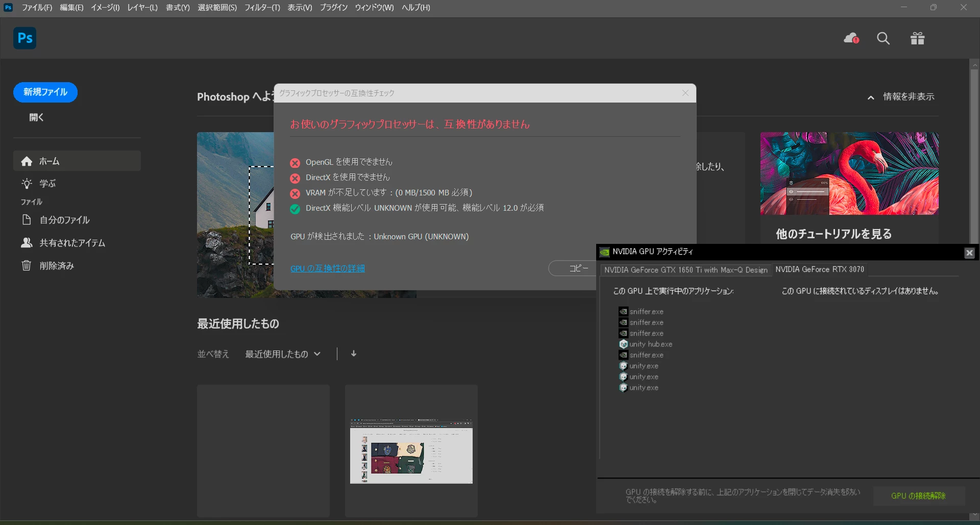Click the Photoshop Ps home logo
Viewport: 980px width, 525px height.
coord(24,38)
